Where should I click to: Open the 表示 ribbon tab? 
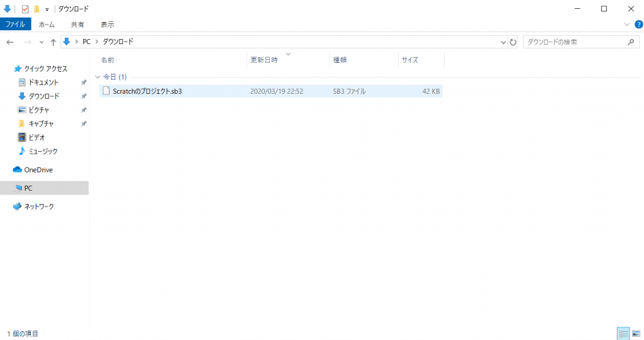click(107, 25)
